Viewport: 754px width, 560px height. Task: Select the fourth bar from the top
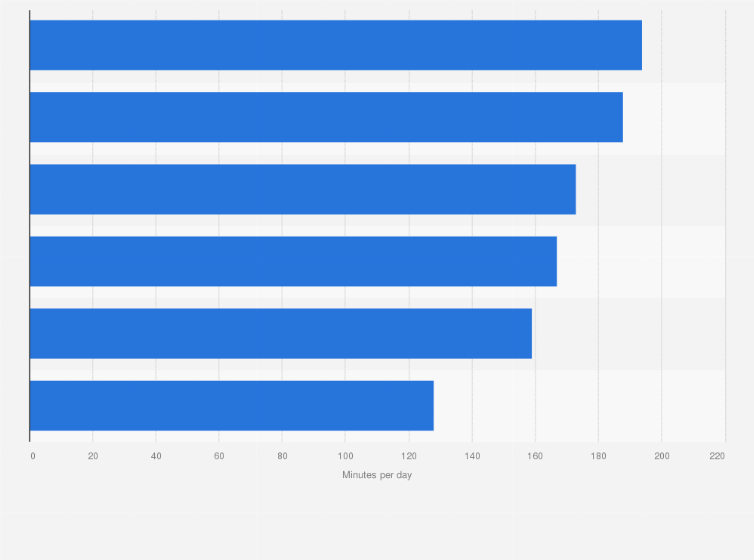(293, 261)
